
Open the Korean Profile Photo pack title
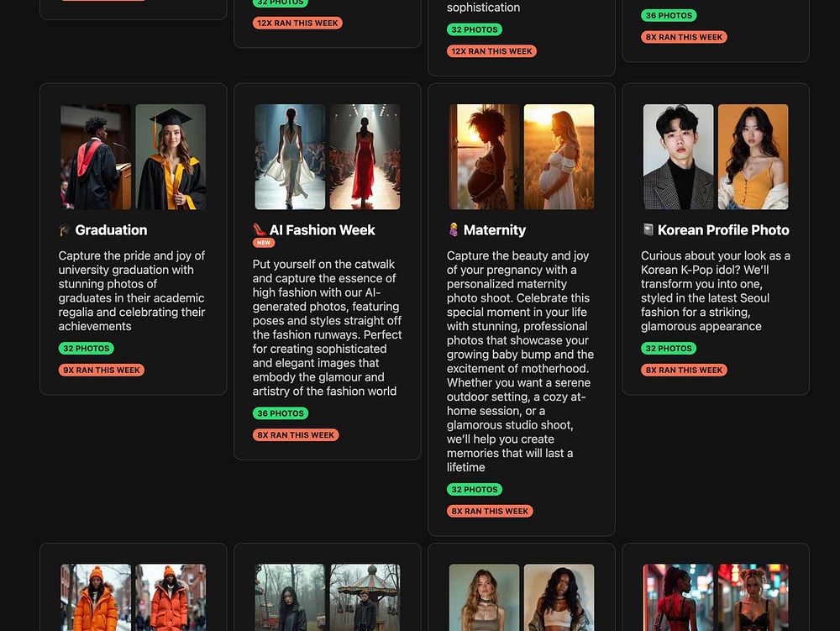click(723, 230)
